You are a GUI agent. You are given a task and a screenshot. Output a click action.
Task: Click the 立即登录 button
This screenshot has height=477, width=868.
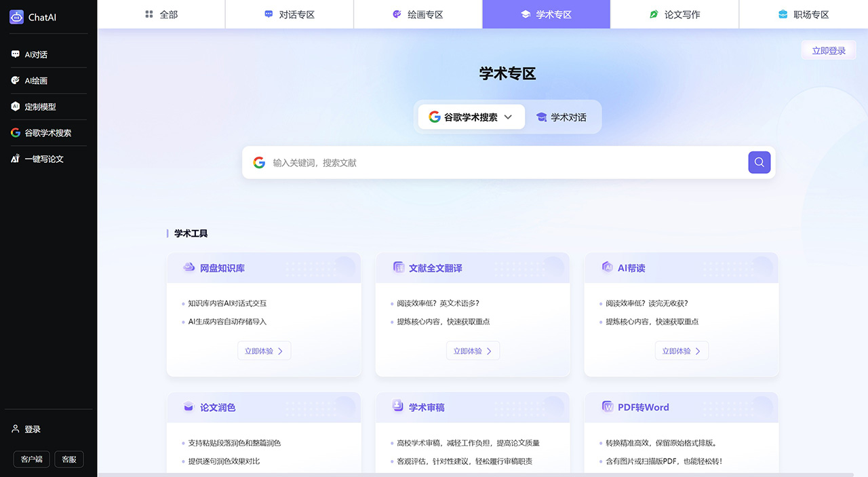tap(828, 50)
